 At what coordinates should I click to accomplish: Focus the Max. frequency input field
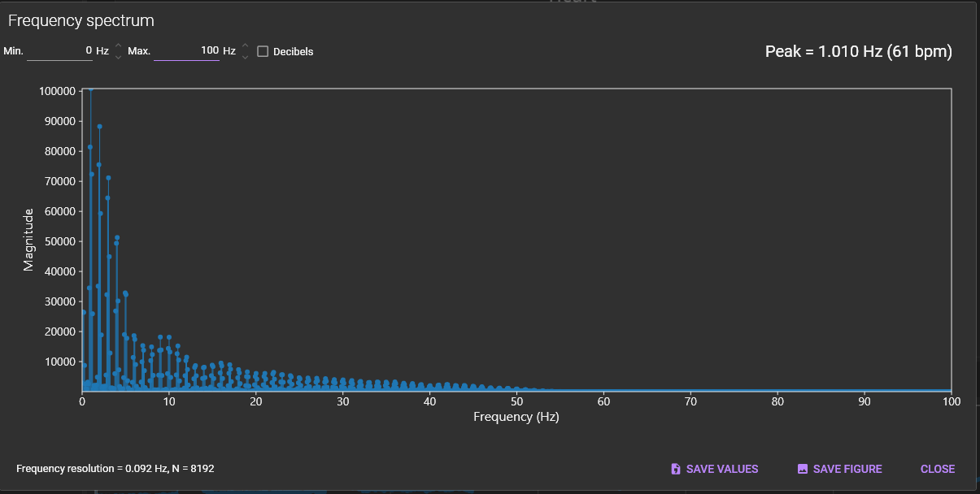[186, 50]
